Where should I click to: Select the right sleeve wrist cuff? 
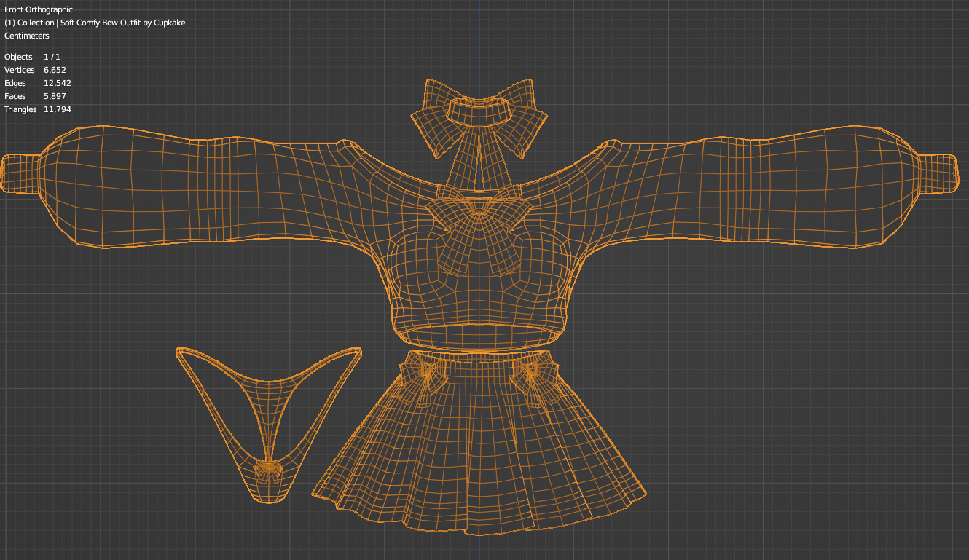point(938,173)
